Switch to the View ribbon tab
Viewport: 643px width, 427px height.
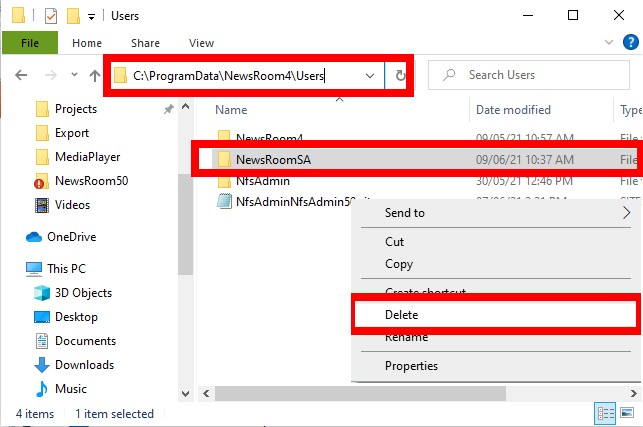201,43
